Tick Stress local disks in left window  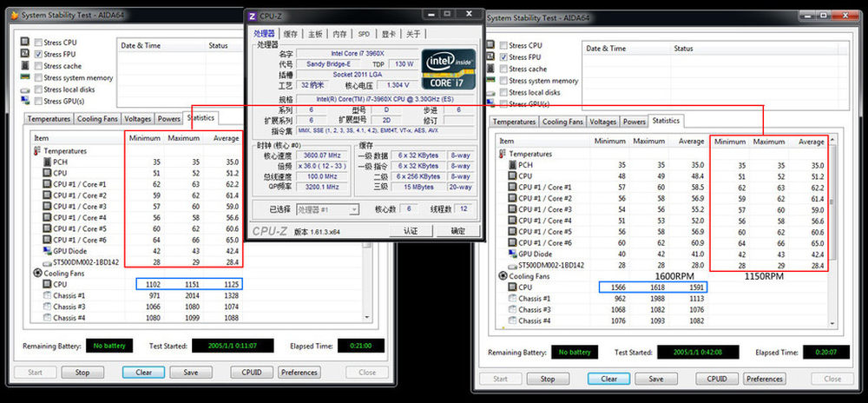pyautogui.click(x=38, y=89)
